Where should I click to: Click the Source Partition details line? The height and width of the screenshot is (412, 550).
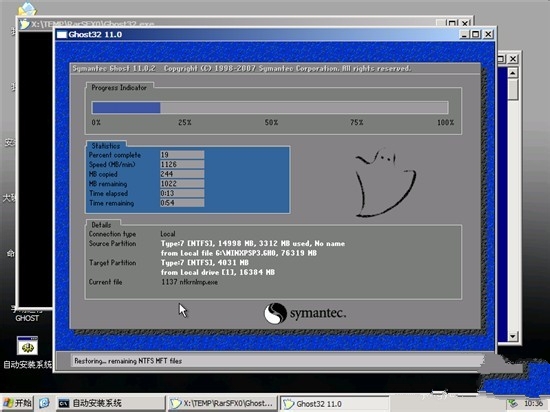pos(253,243)
